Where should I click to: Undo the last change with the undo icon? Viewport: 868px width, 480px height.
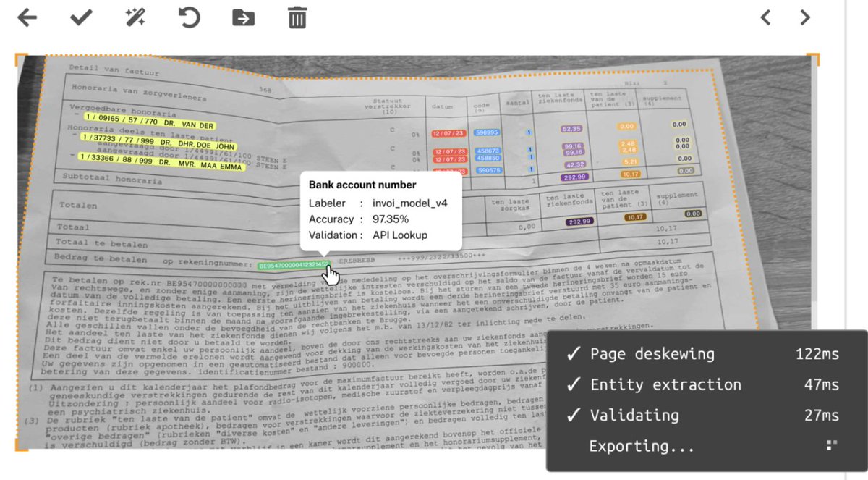click(x=190, y=17)
